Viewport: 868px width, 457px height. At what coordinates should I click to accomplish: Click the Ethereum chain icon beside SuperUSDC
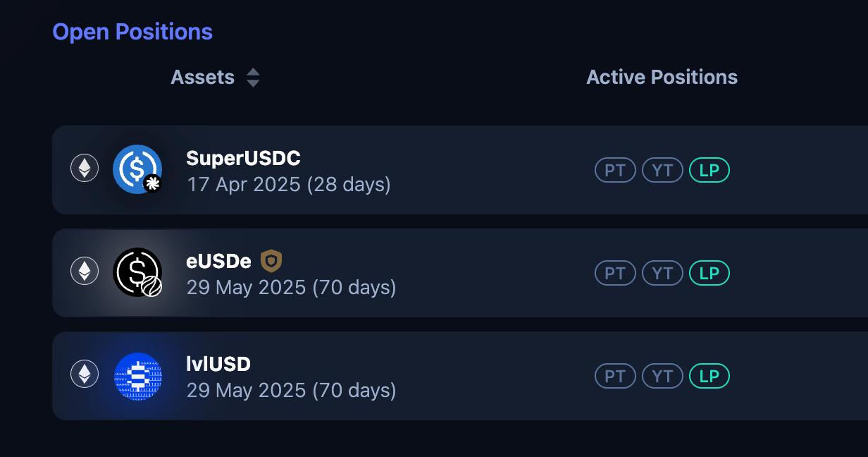pyautogui.click(x=85, y=169)
